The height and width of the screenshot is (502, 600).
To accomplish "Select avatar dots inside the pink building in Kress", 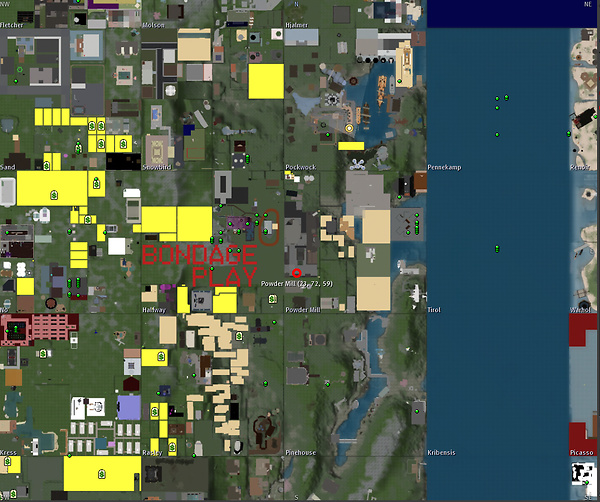I will [x=16, y=328].
